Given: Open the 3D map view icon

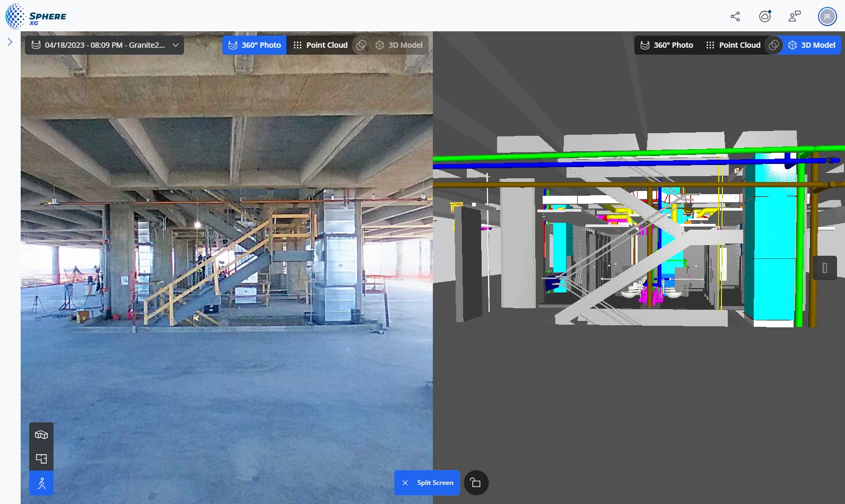Looking at the screenshot, I should (41, 435).
